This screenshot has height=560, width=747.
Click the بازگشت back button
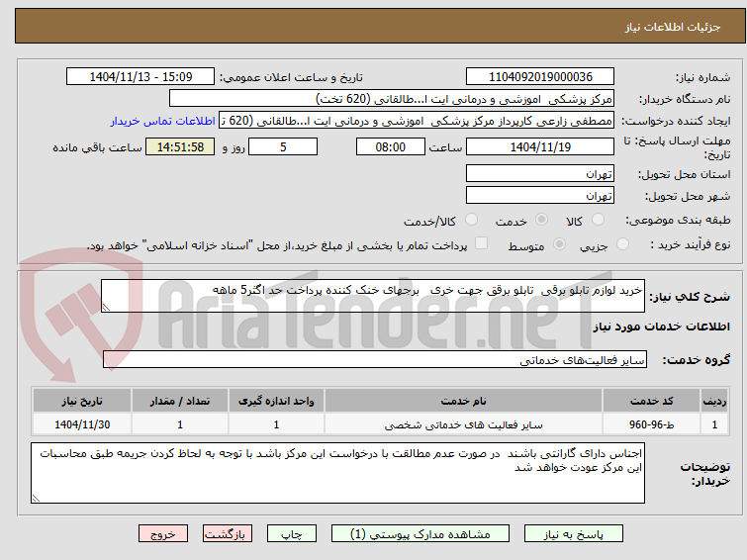(228, 534)
